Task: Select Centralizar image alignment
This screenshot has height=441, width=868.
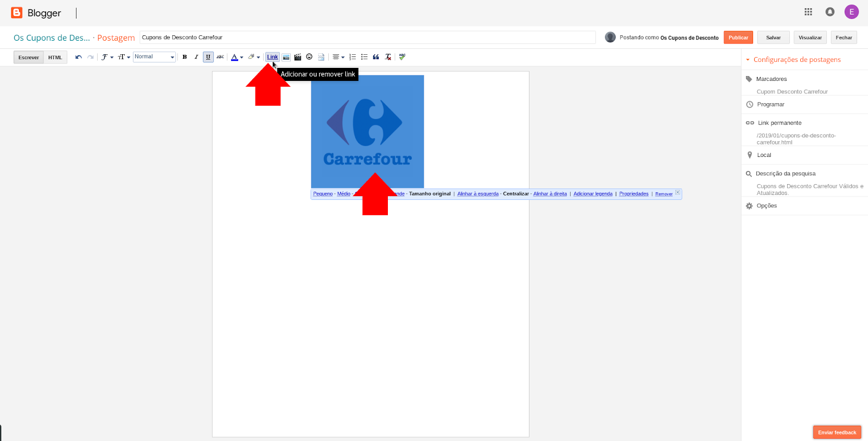Action: [x=516, y=194]
